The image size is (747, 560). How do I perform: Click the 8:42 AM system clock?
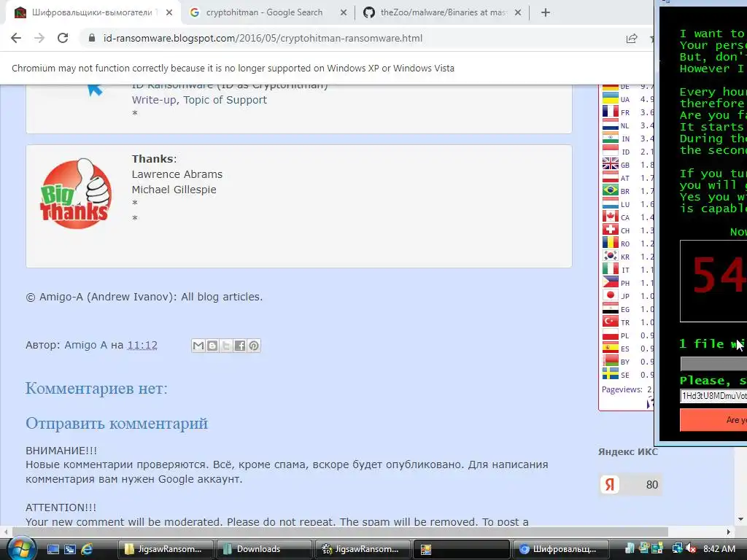pyautogui.click(x=719, y=549)
